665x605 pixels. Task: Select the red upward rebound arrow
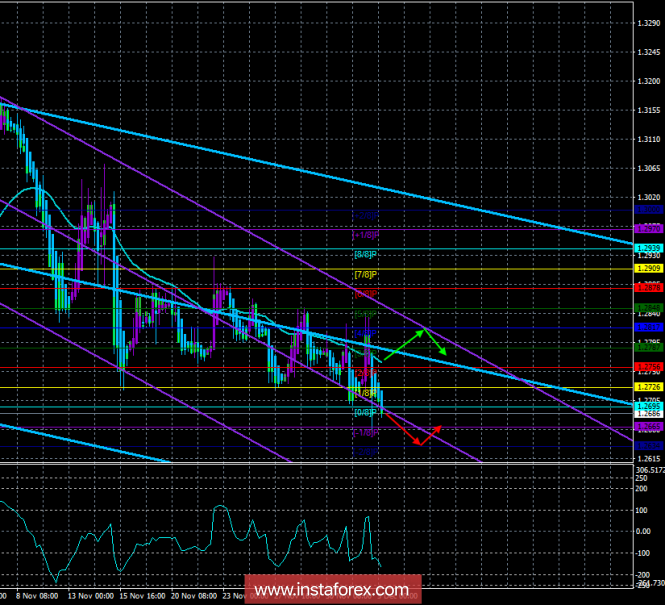[x=431, y=435]
